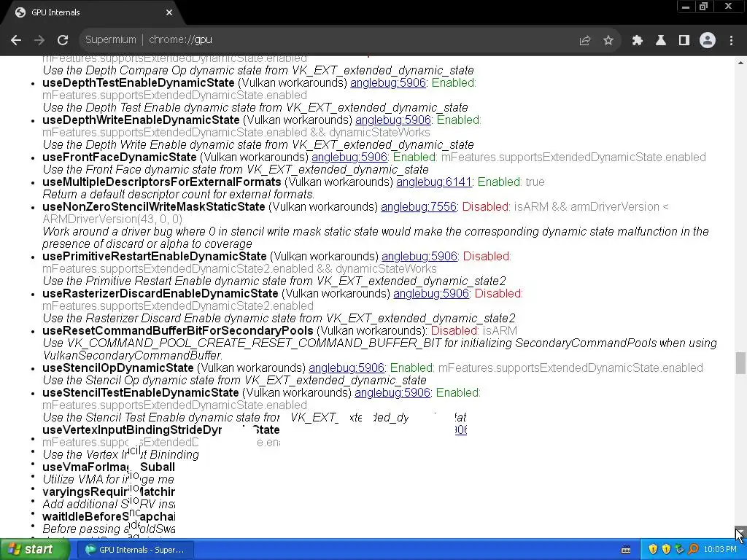This screenshot has height=560, width=747.
Task: Open anglebug:5906 link for useDepthWriteEnableDynamicState
Action: (x=393, y=120)
